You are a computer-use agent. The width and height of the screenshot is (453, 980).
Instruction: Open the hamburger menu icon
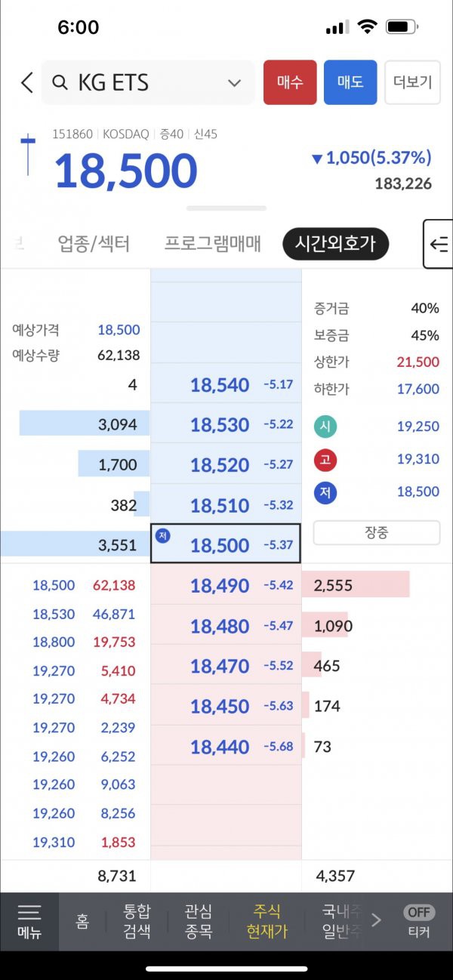(29, 912)
